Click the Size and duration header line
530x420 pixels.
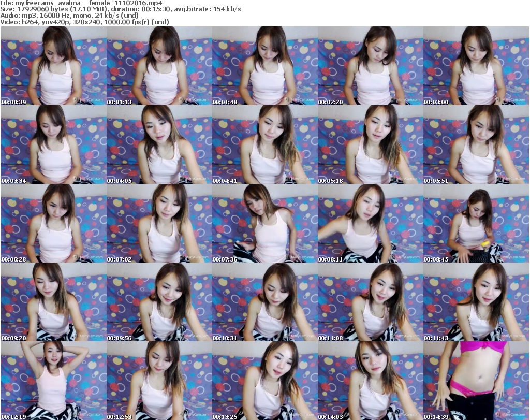pyautogui.click(x=121, y=9)
